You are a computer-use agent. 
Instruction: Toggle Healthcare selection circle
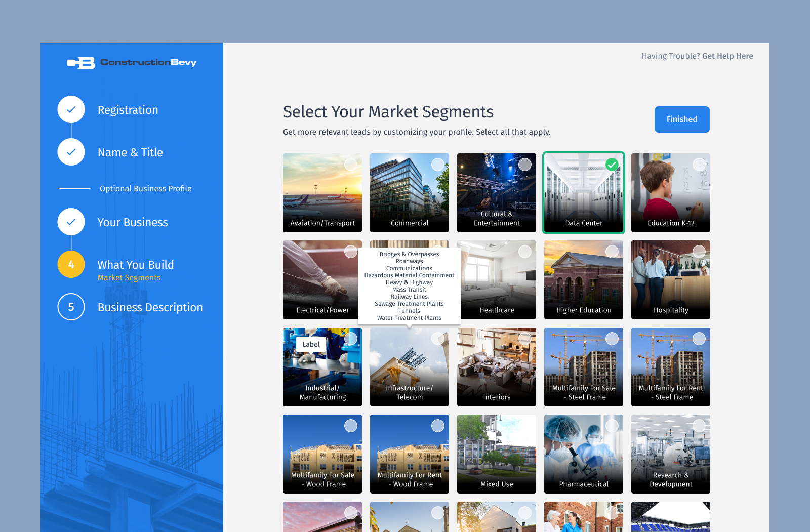(x=525, y=252)
